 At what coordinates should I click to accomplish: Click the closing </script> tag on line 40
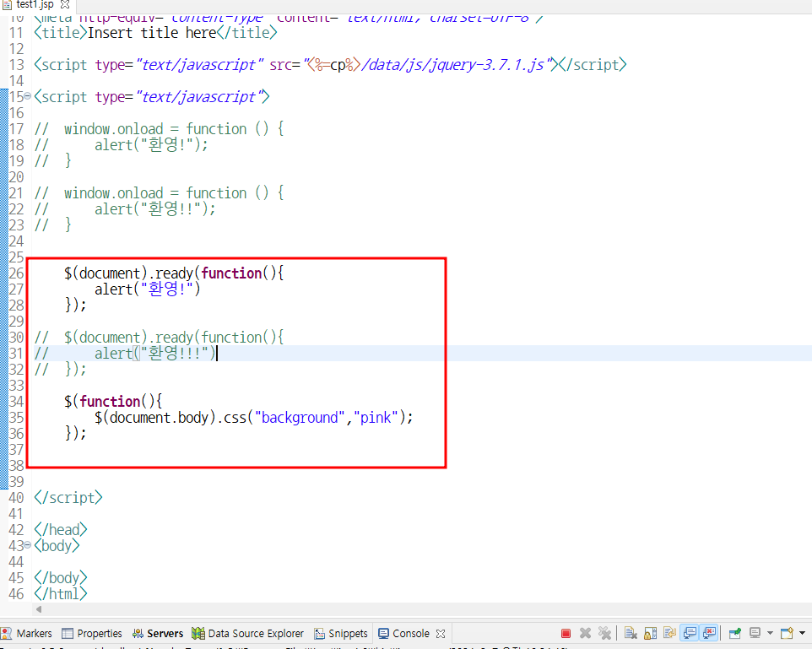68,498
